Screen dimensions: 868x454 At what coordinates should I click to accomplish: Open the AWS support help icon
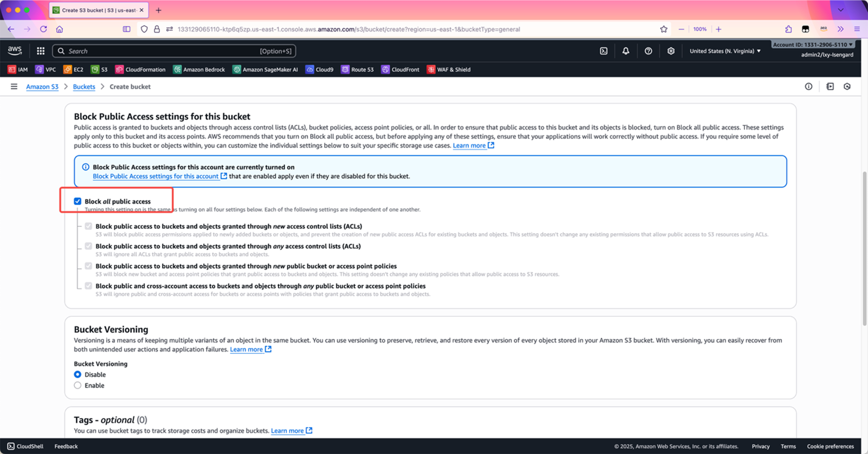click(648, 51)
